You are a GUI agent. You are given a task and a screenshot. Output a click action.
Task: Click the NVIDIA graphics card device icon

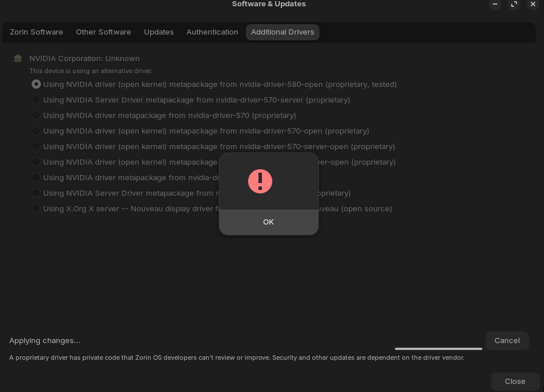(x=18, y=58)
